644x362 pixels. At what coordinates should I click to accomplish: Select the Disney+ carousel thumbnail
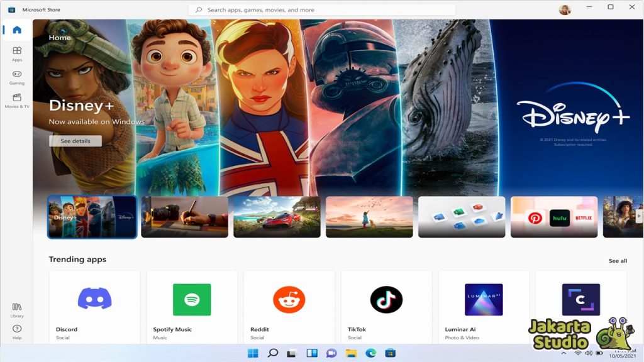click(92, 217)
